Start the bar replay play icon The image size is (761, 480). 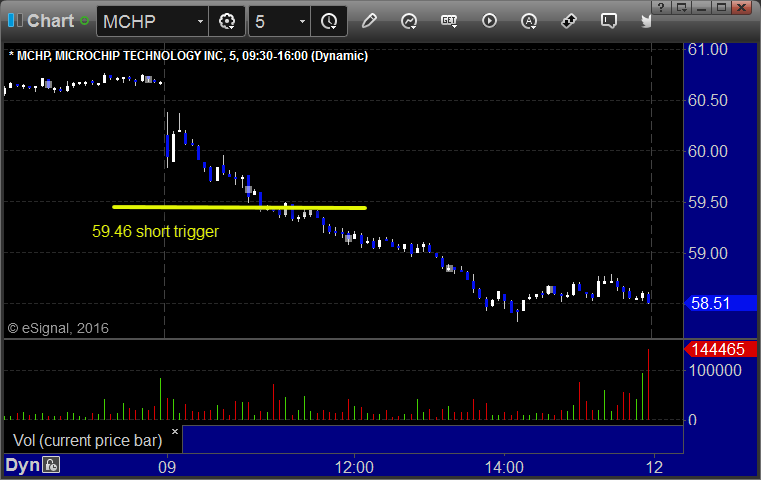(489, 21)
